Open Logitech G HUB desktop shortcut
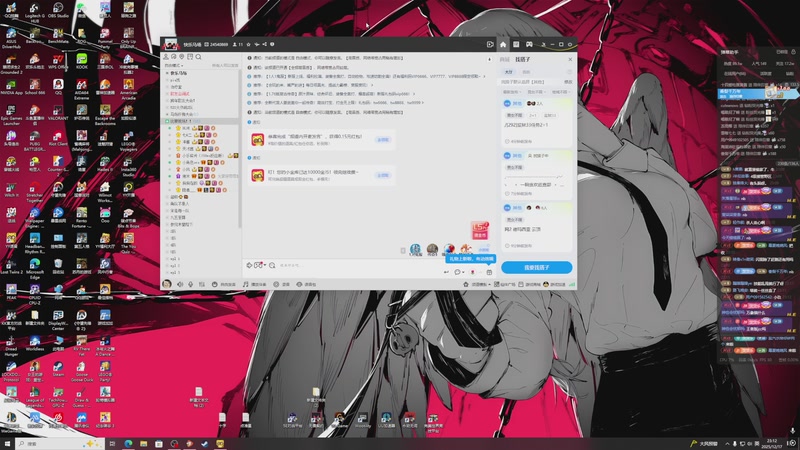 tap(35, 12)
